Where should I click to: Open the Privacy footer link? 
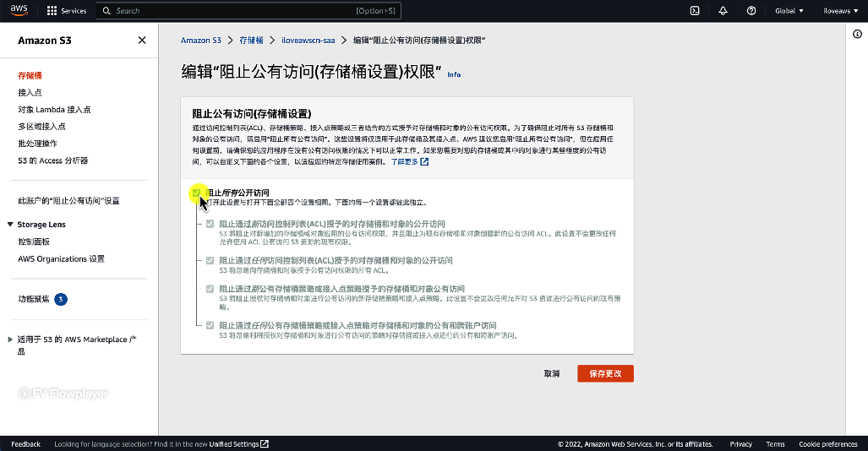740,443
